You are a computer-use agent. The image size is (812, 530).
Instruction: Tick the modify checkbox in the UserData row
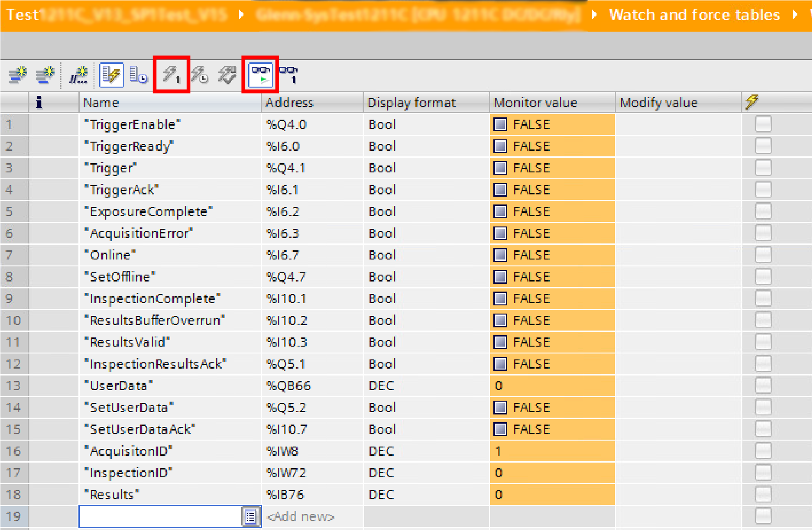click(x=763, y=386)
